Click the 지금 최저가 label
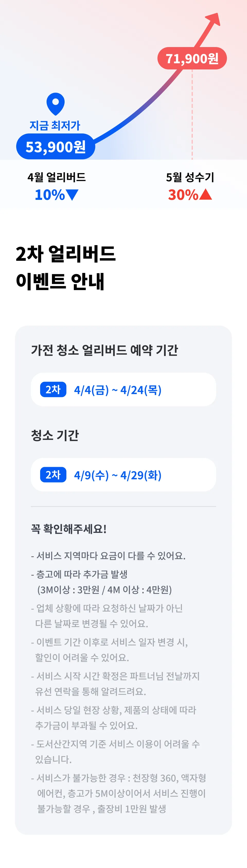 [x=55, y=125]
